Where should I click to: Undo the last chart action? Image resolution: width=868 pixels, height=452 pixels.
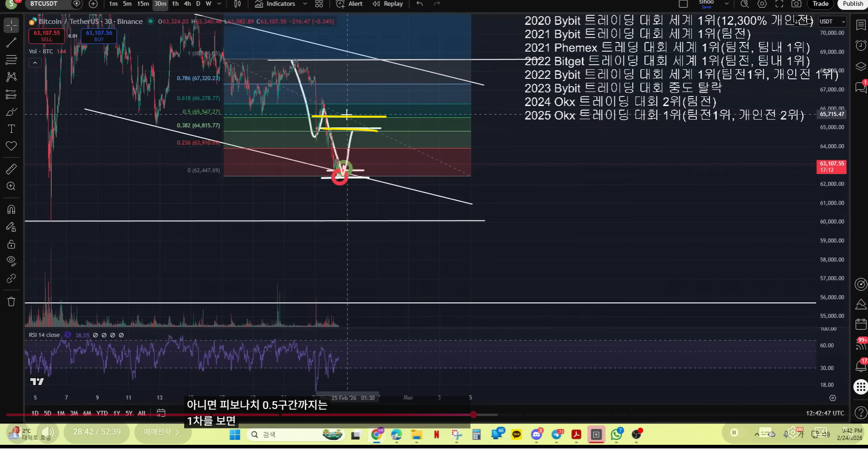click(420, 4)
